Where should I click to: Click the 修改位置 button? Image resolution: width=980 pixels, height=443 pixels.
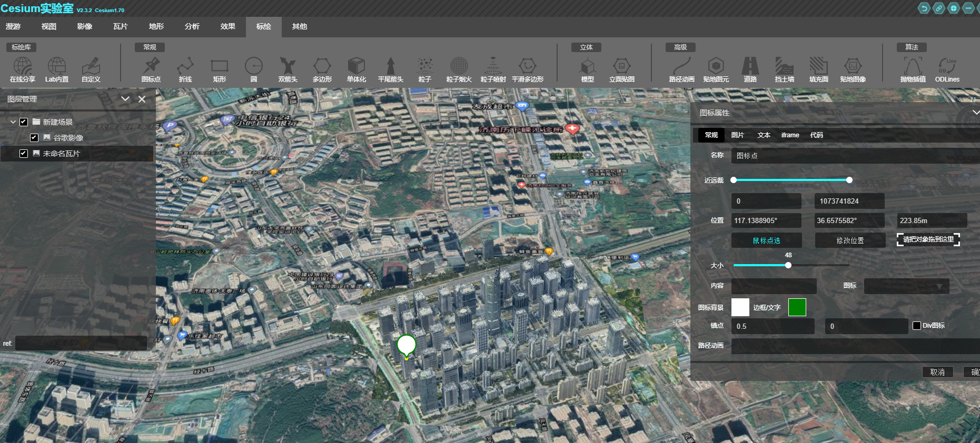click(850, 240)
